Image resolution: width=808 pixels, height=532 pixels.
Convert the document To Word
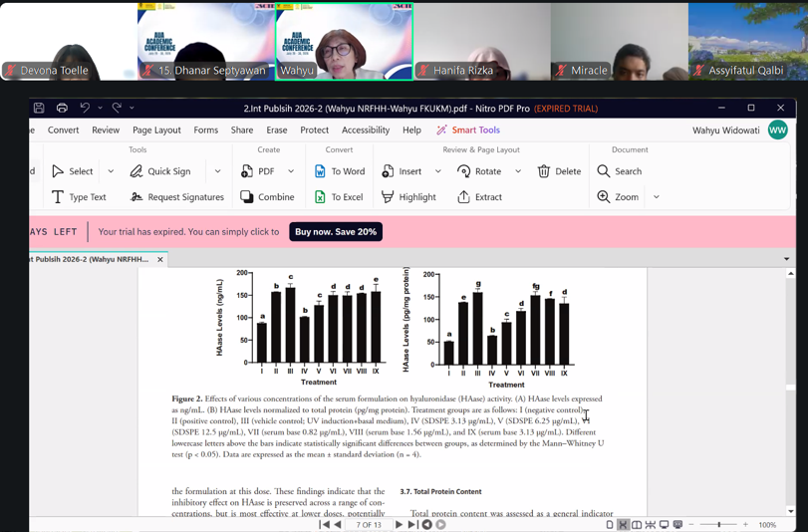(340, 171)
